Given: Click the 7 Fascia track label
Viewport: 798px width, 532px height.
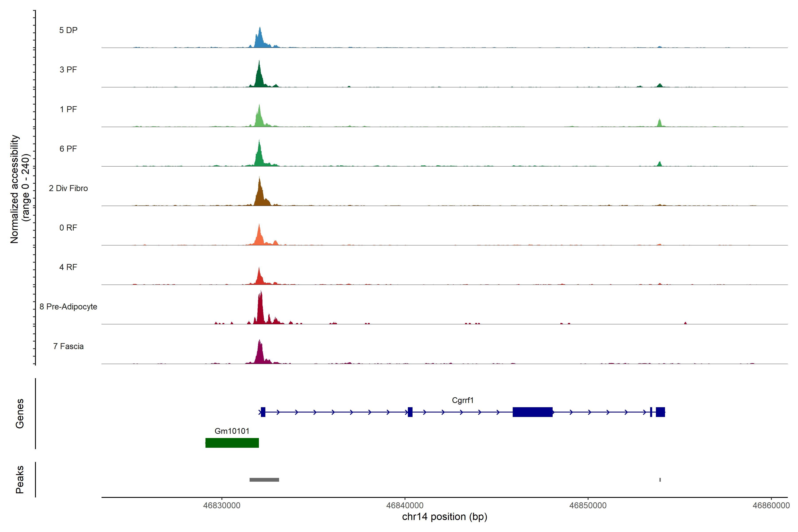Looking at the screenshot, I should point(68,346).
